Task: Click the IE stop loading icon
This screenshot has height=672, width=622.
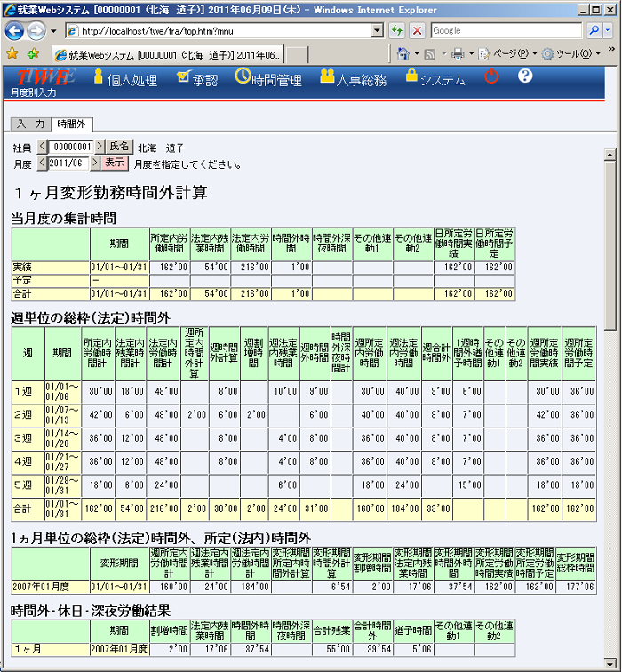Action: pyautogui.click(x=416, y=30)
